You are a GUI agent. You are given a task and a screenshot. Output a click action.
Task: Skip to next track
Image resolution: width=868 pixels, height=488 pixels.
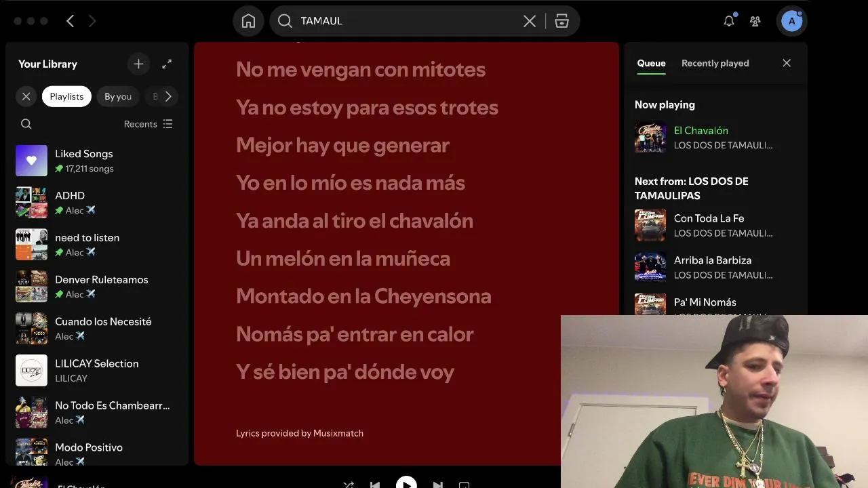(x=437, y=484)
